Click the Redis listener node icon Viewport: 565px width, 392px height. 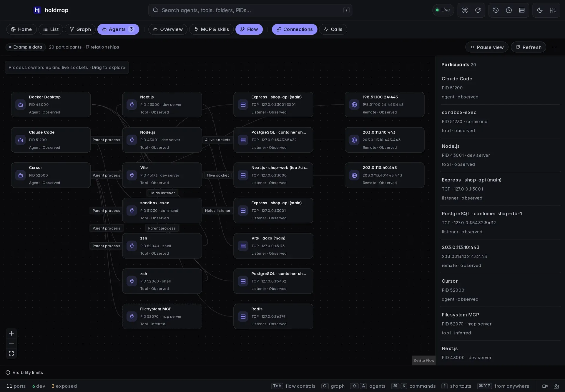[243, 316]
